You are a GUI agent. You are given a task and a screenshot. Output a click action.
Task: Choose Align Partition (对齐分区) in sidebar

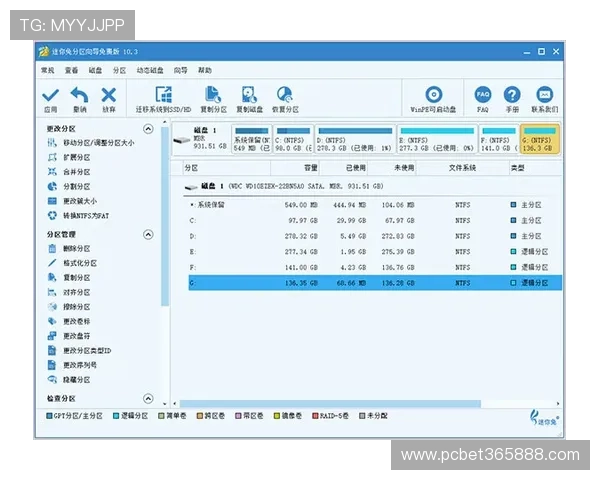[69, 292]
